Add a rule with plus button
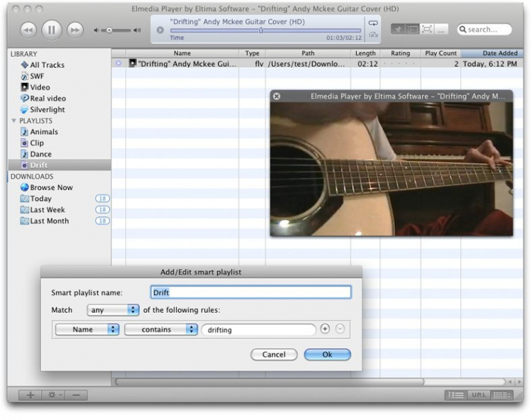The height and width of the screenshot is (420, 532). click(x=325, y=328)
